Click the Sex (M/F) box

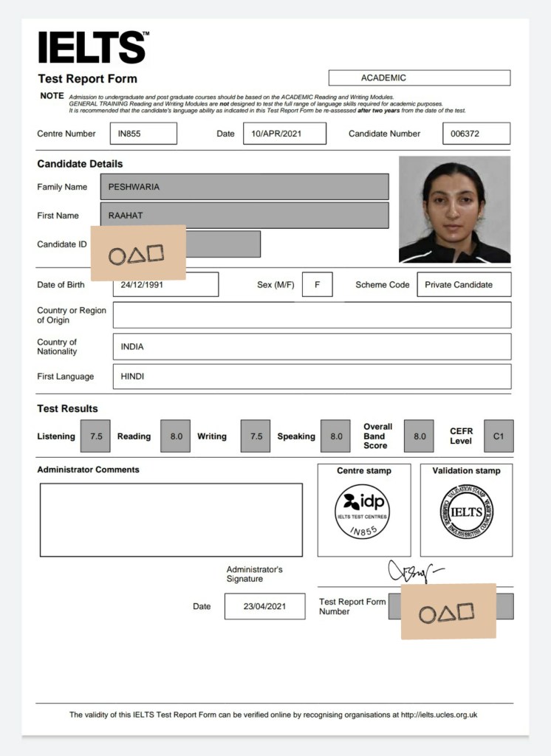pyautogui.click(x=317, y=284)
